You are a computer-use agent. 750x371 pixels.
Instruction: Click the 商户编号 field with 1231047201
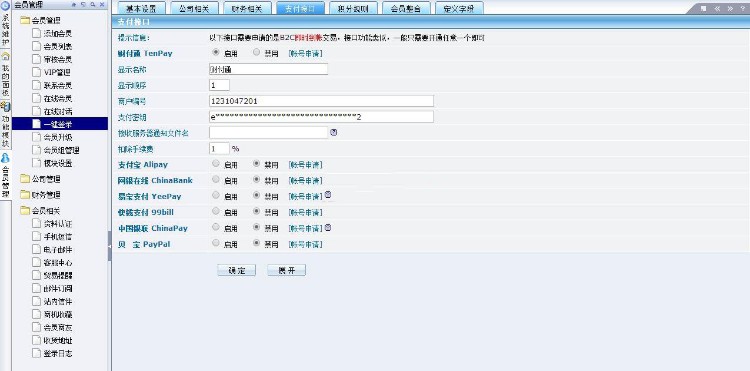pos(321,101)
